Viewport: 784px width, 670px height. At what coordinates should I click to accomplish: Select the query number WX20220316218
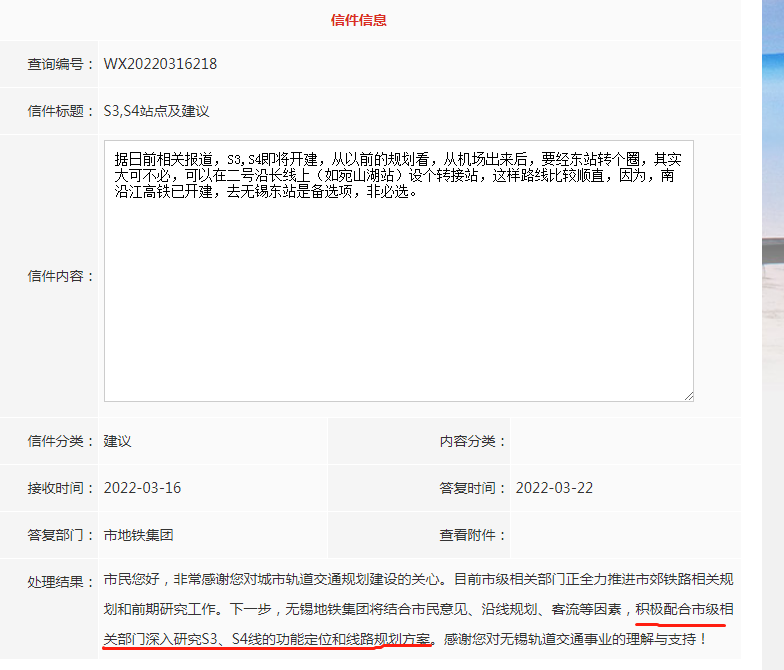coord(160,65)
